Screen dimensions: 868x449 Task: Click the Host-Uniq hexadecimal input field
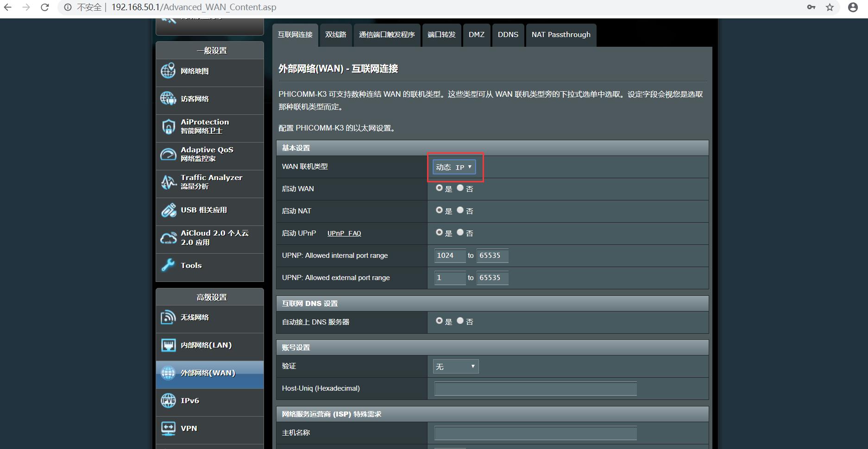click(535, 388)
